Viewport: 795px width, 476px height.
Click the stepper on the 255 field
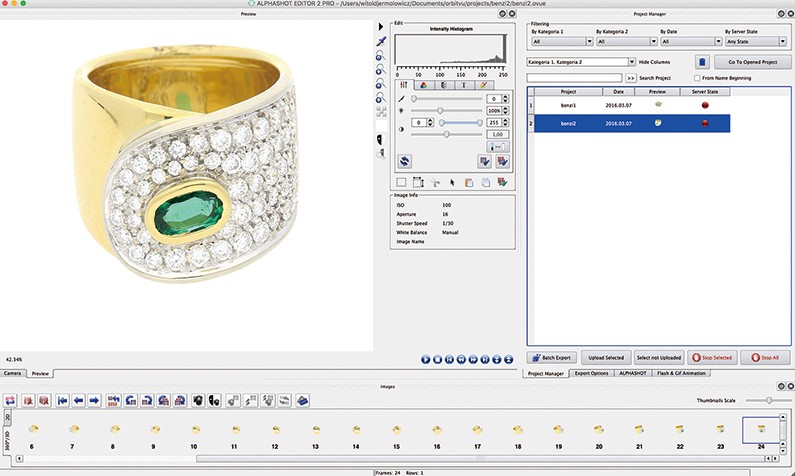point(505,123)
